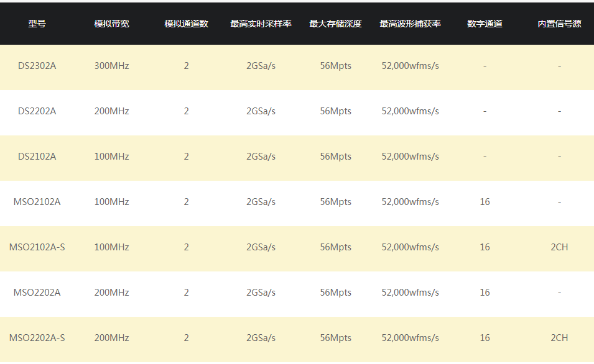Click digital channels 16 in MSO2102A-S row
The image size is (594, 364).
point(485,247)
